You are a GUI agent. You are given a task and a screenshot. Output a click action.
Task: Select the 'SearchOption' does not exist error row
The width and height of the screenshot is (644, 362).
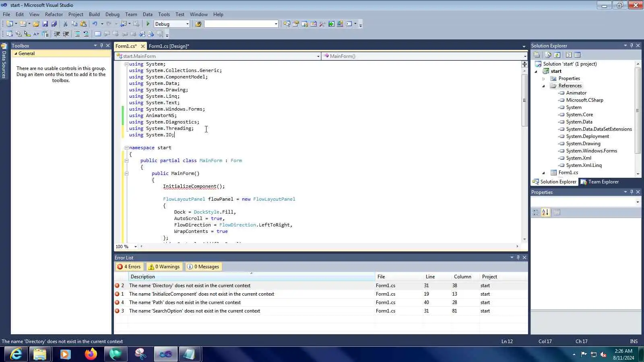click(x=321, y=311)
